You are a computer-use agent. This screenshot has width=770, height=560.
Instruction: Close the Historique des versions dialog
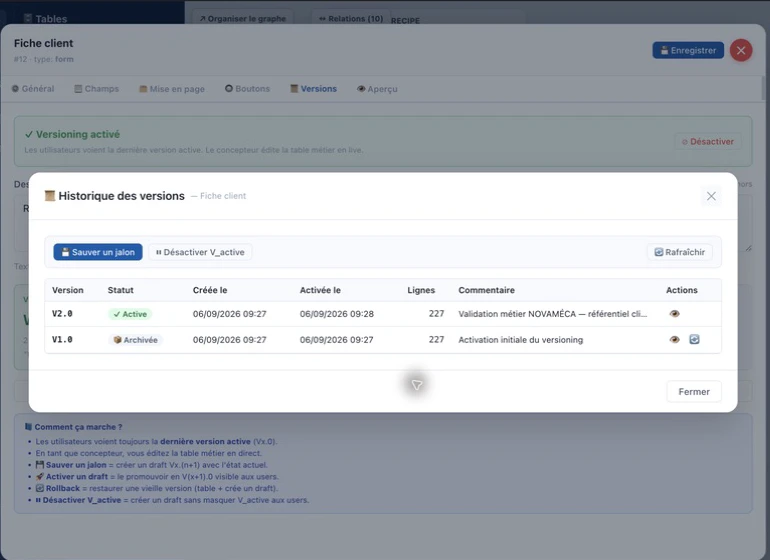coord(711,196)
